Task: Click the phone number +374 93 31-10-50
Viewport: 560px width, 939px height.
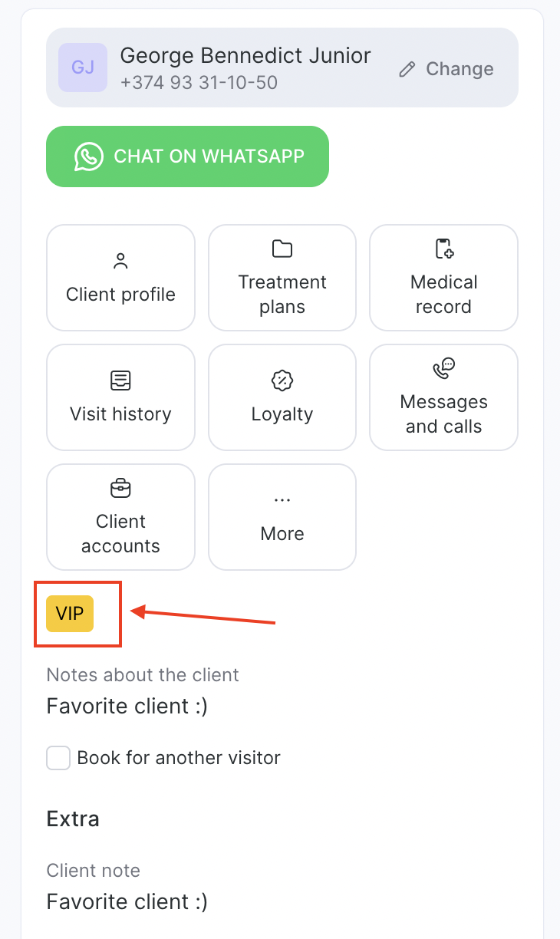Action: pyautogui.click(x=199, y=82)
